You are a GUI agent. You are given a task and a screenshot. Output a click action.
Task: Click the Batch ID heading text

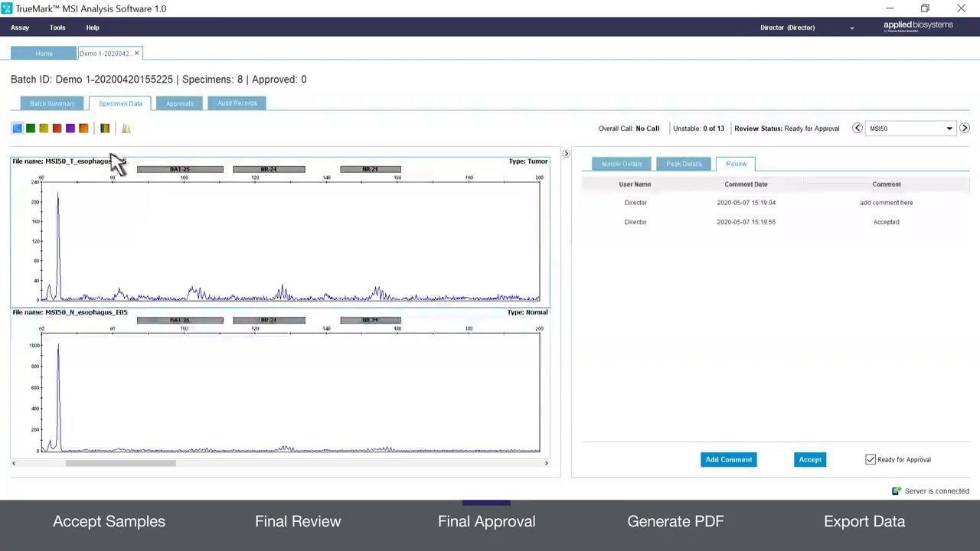158,80
